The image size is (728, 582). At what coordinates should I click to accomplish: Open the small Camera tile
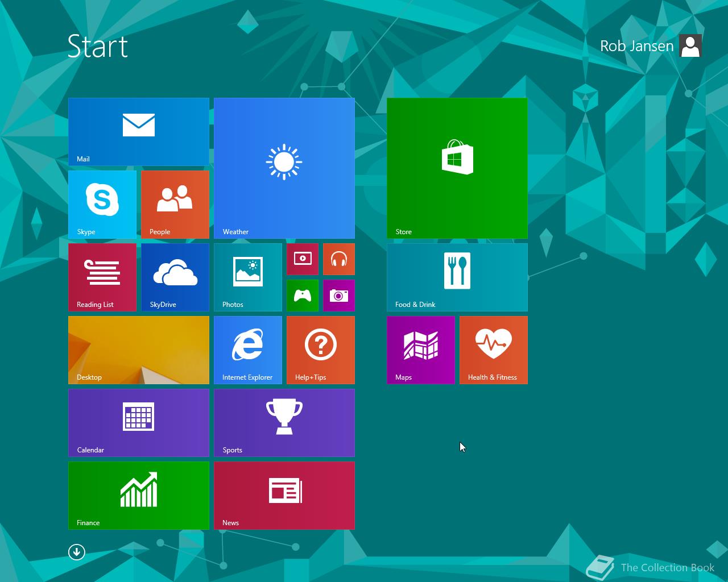(339, 296)
